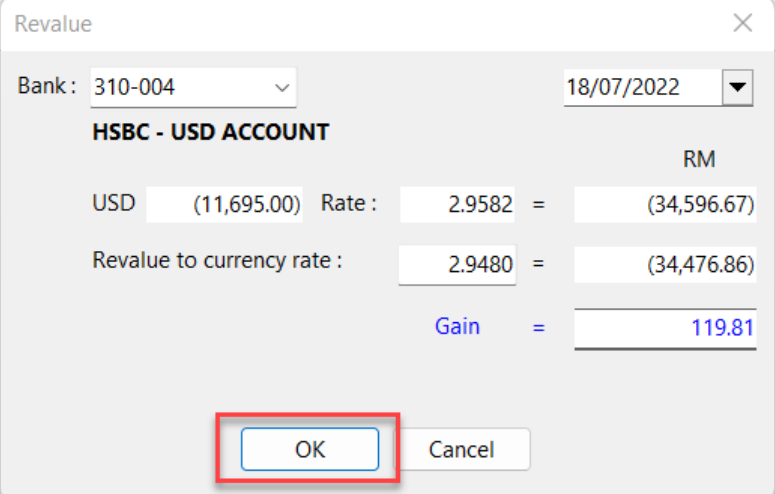Click the HSBC - USD ACCOUNT label
Image resolution: width=775 pixels, height=494 pixels.
click(x=211, y=132)
